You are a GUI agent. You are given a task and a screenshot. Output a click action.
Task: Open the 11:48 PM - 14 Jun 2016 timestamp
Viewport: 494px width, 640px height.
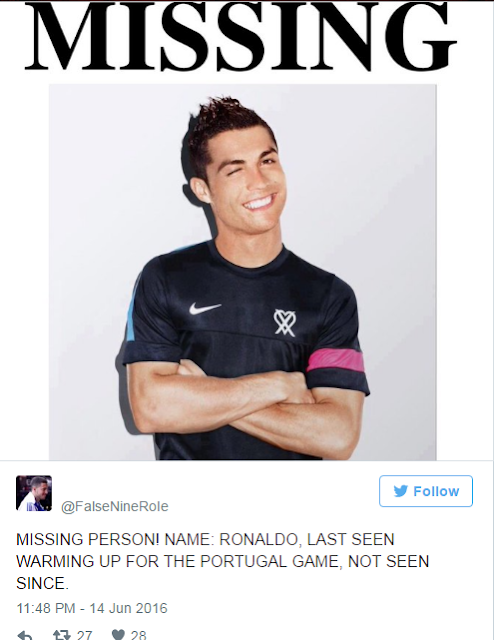(92, 608)
